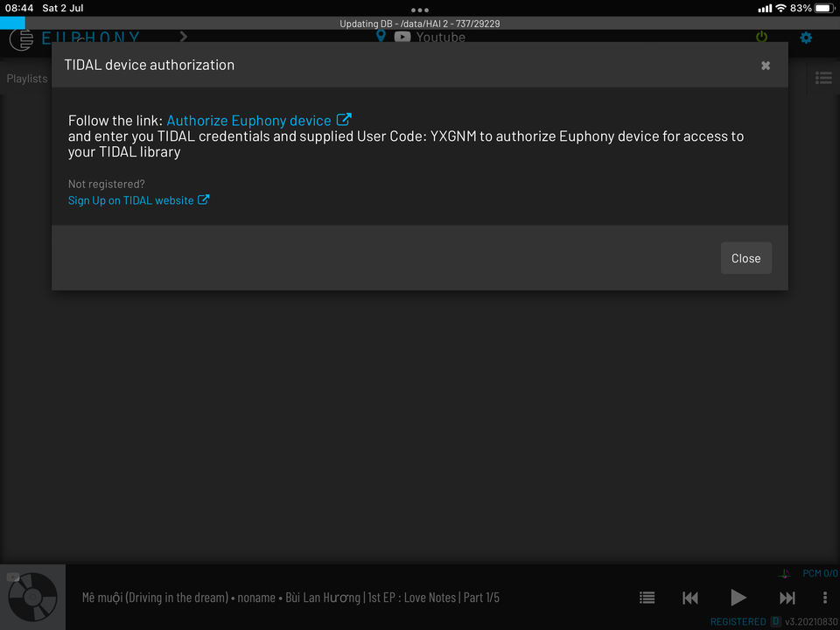The height and width of the screenshot is (630, 840).
Task: Open Sign Up on TIDAL website link
Action: pos(130,200)
